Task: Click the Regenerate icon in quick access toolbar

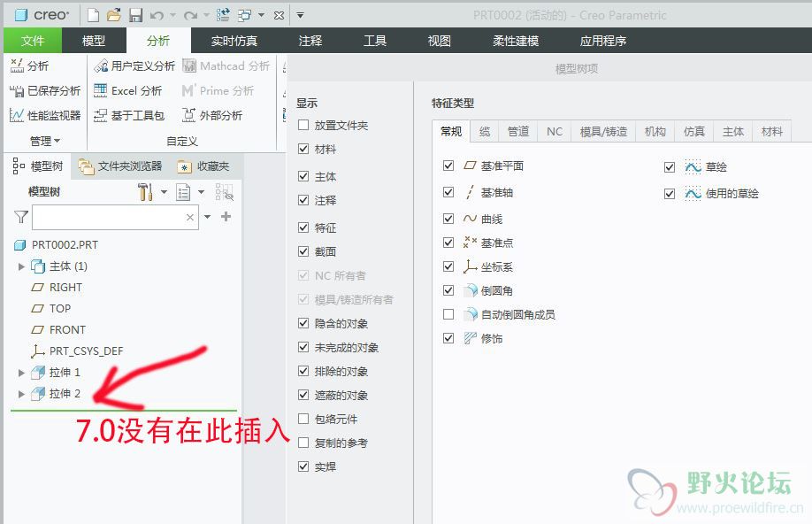Action: coord(223,15)
